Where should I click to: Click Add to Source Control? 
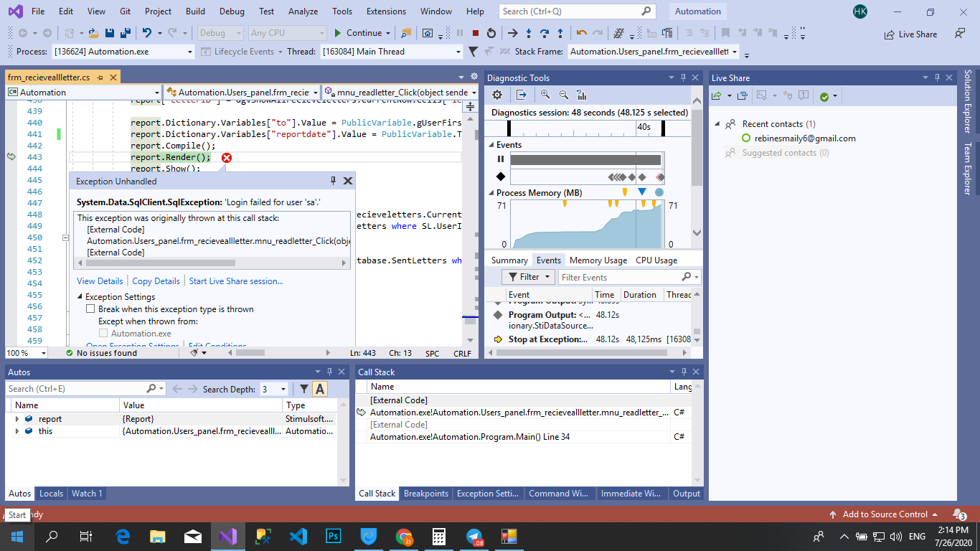click(x=885, y=514)
